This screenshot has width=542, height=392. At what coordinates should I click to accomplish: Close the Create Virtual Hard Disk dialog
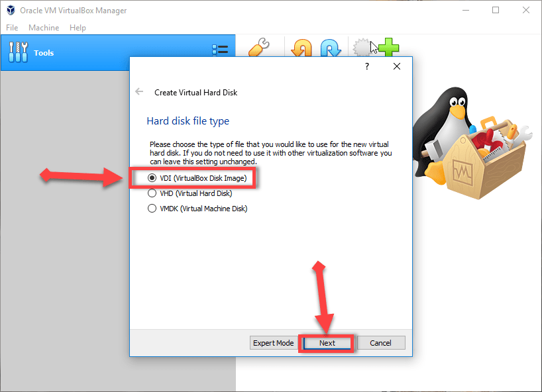pyautogui.click(x=397, y=67)
